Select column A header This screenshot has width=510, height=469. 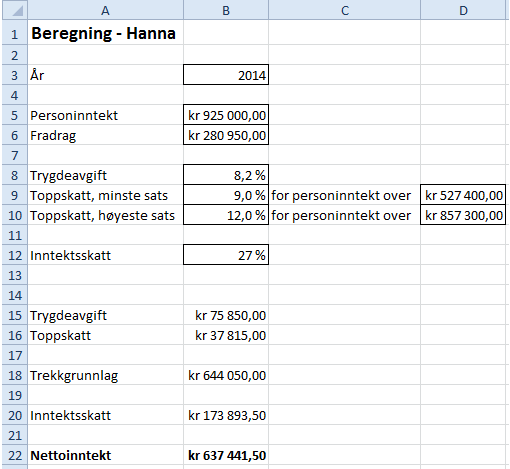(x=105, y=10)
